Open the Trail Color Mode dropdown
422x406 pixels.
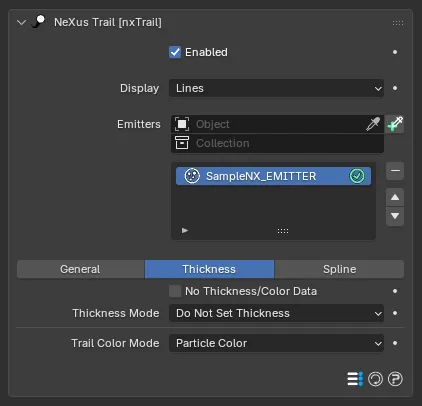point(276,343)
